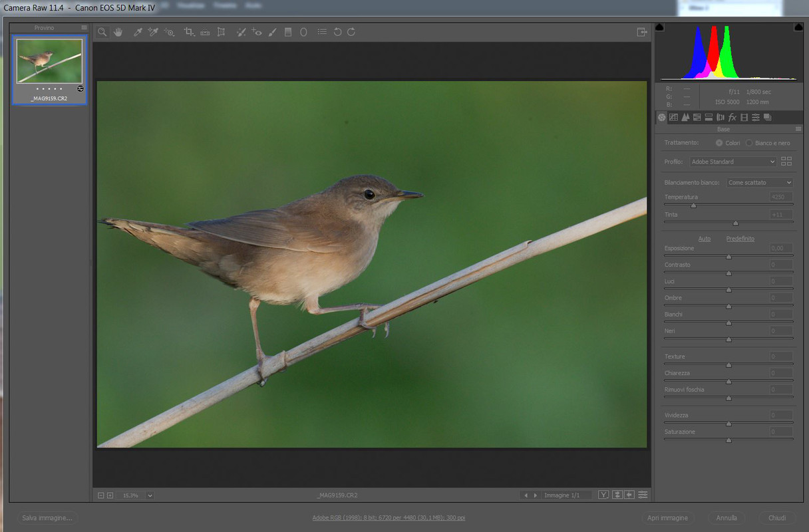Viewport: 809px width, 532px height.
Task: Choose the Red Eye removal tool
Action: 257,32
